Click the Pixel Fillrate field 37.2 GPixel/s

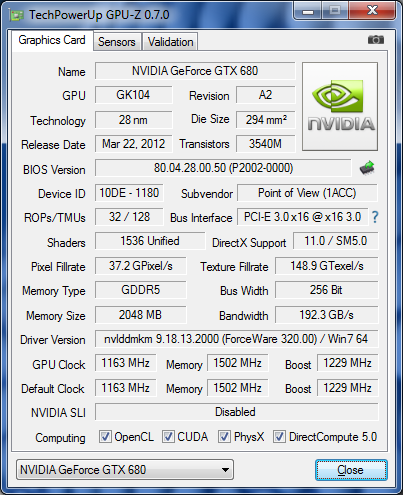click(x=140, y=266)
